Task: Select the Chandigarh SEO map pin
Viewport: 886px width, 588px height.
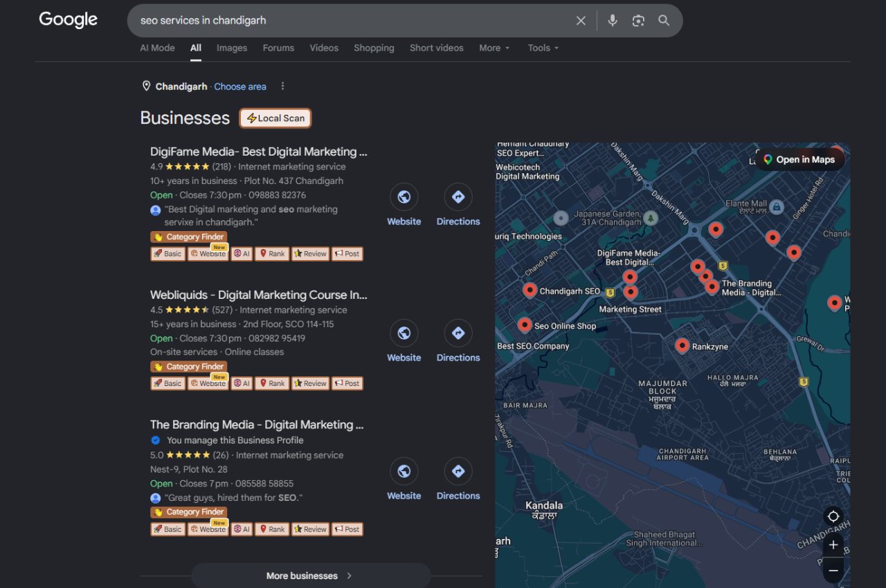Action: (530, 290)
